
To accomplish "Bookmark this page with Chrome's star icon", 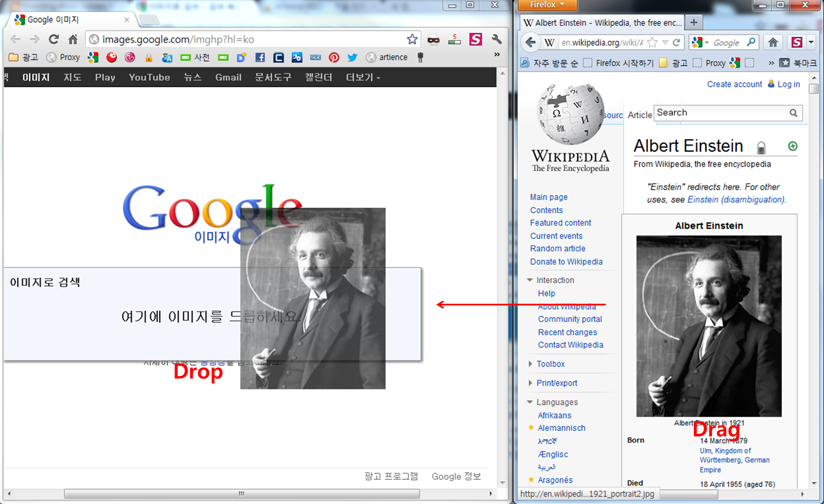I will (412, 39).
